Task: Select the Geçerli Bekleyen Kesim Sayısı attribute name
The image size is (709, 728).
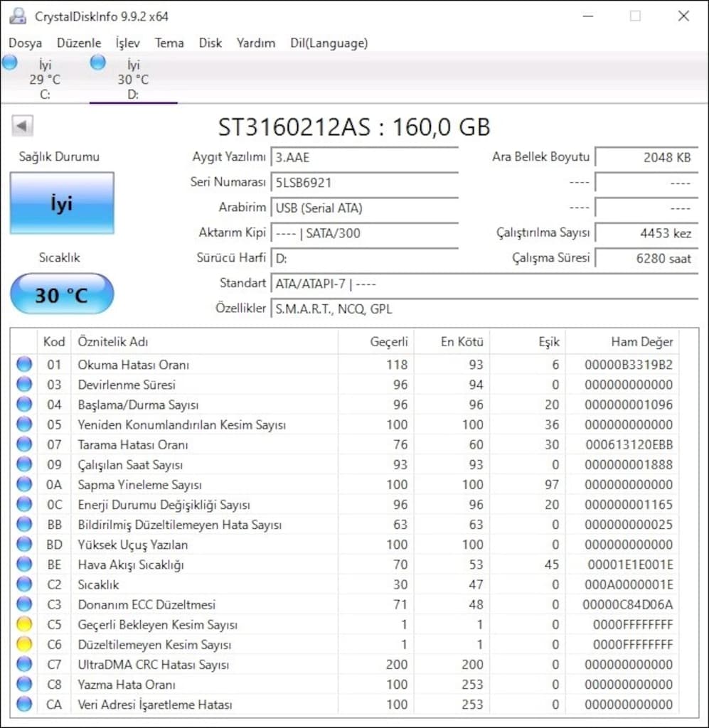Action: pyautogui.click(x=158, y=624)
